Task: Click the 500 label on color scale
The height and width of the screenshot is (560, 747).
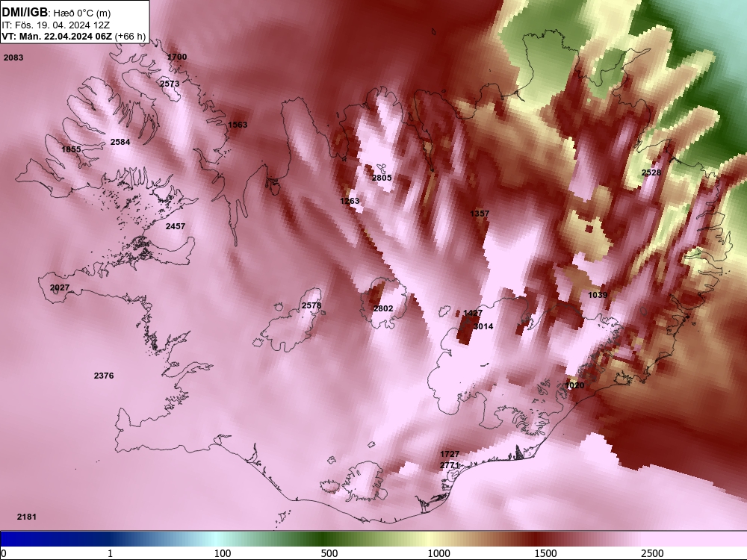Action: pos(329,553)
